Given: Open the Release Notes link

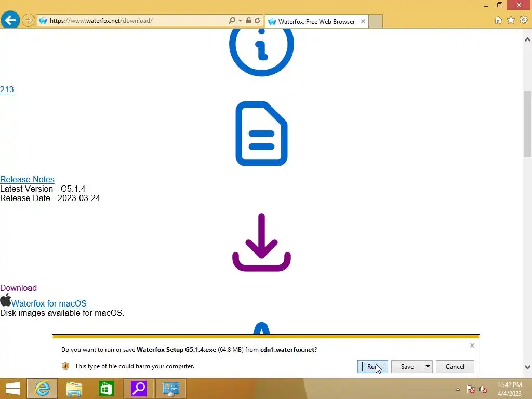Looking at the screenshot, I should point(27,179).
